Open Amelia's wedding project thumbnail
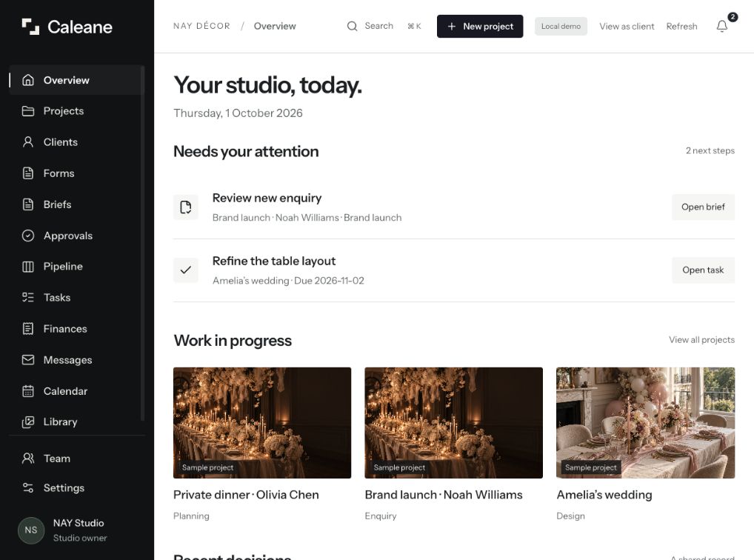Image resolution: width=754 pixels, height=560 pixels. click(x=645, y=423)
